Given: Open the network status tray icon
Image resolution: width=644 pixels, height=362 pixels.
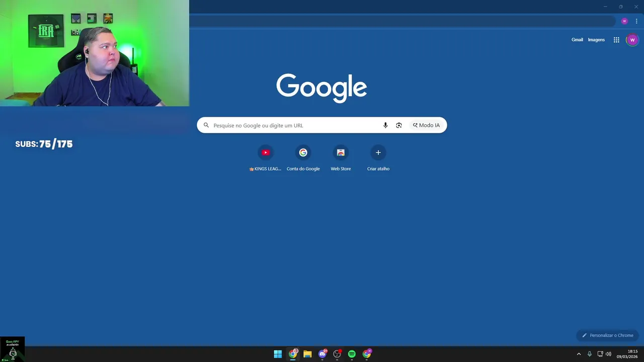Looking at the screenshot, I should tap(600, 354).
